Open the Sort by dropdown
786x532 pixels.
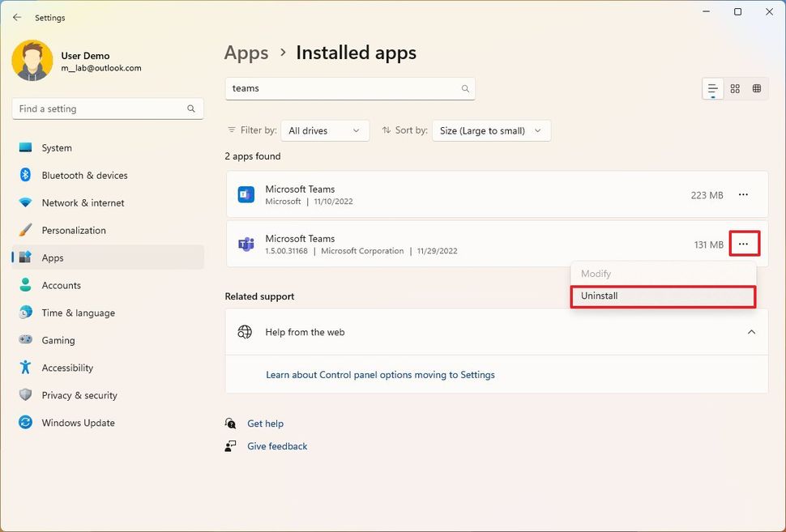[491, 130]
